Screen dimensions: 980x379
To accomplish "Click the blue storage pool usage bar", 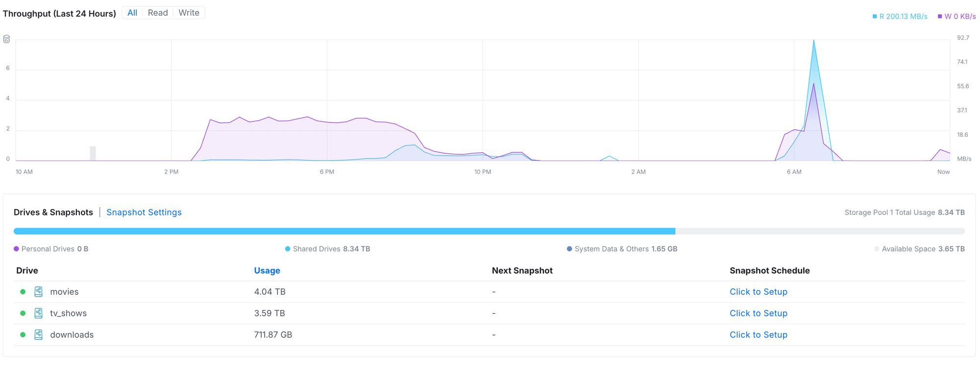I will 344,231.
